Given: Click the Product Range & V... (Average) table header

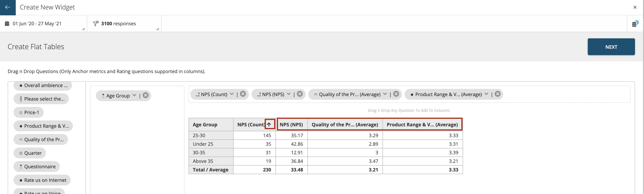Looking at the screenshot, I should [x=422, y=125].
